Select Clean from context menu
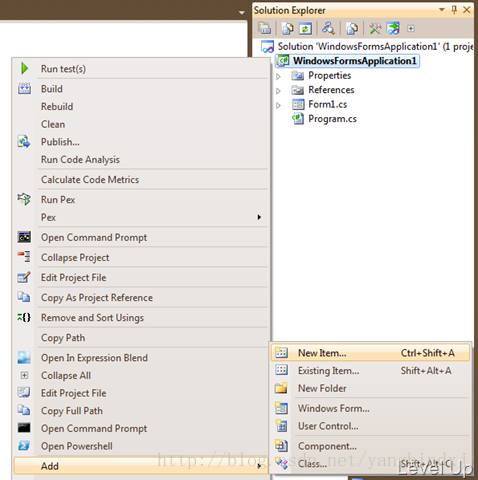 point(53,124)
